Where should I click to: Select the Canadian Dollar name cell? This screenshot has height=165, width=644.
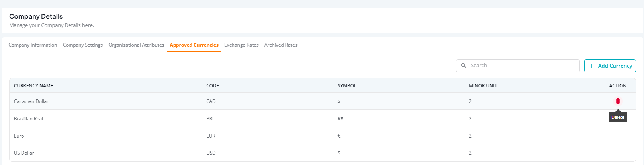pos(31,101)
